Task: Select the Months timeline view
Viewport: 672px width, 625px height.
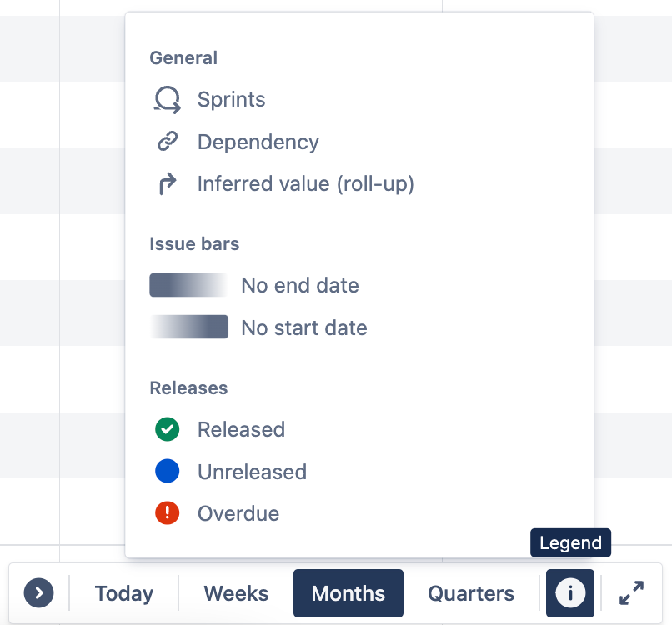Action: pos(349,593)
